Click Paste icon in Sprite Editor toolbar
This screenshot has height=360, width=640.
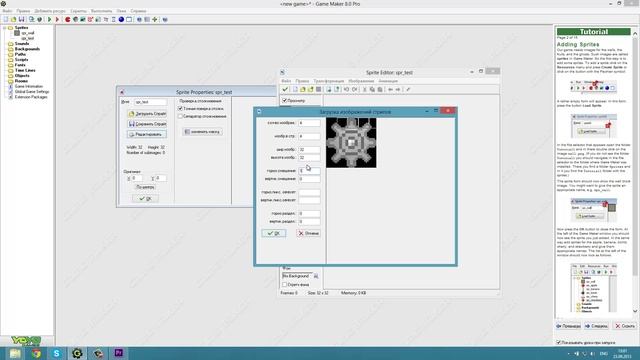[380, 89]
